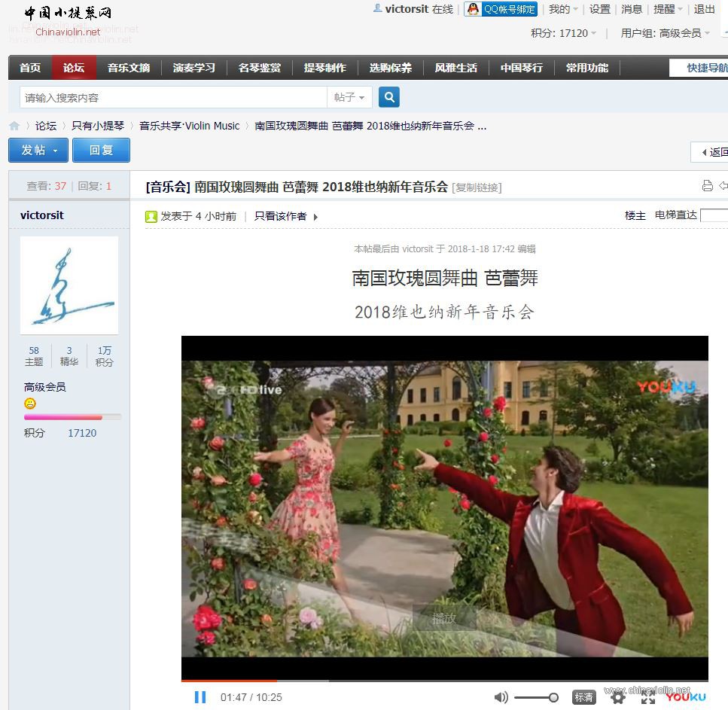The width and height of the screenshot is (728, 710).
Task: Click the print icon
Action: click(707, 186)
